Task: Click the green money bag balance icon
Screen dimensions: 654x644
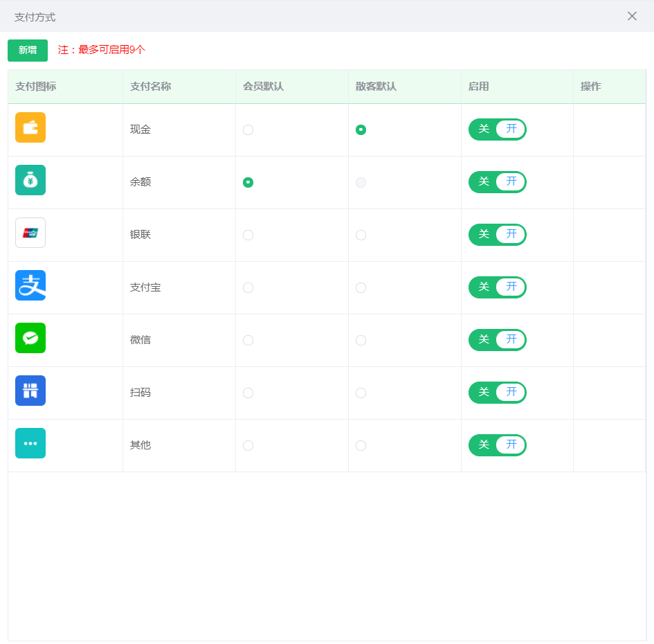Action: coord(30,180)
